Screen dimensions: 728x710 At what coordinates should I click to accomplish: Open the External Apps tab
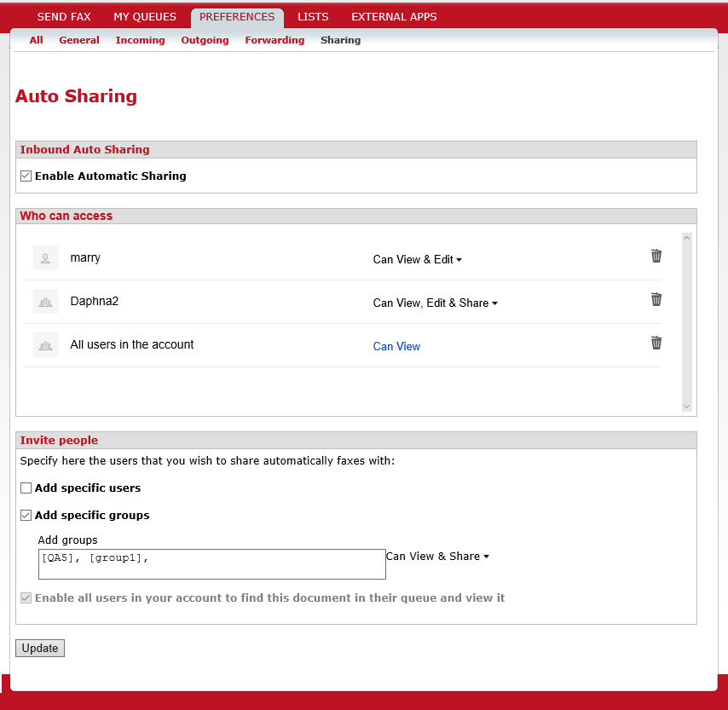tap(394, 17)
